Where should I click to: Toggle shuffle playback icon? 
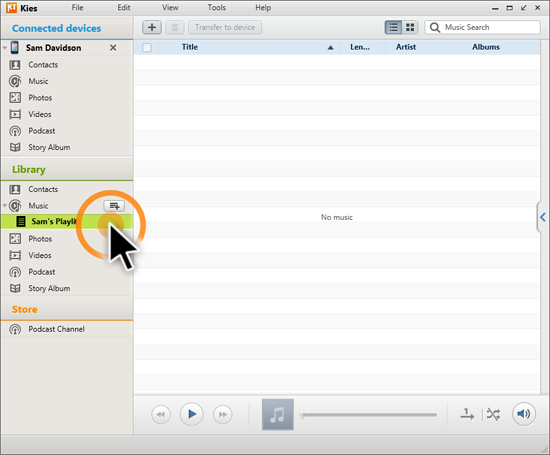click(493, 415)
